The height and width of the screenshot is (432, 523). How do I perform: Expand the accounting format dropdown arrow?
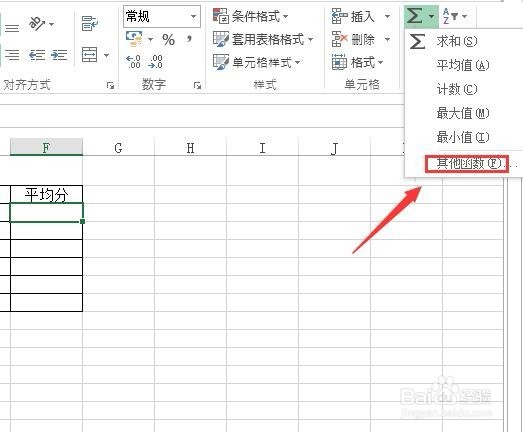(x=150, y=39)
